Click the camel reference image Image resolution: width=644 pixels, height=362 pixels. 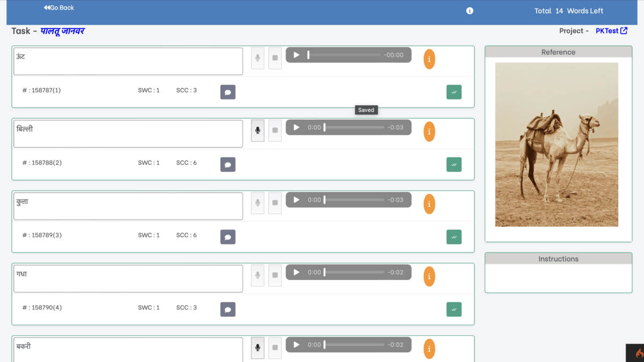coord(557,144)
